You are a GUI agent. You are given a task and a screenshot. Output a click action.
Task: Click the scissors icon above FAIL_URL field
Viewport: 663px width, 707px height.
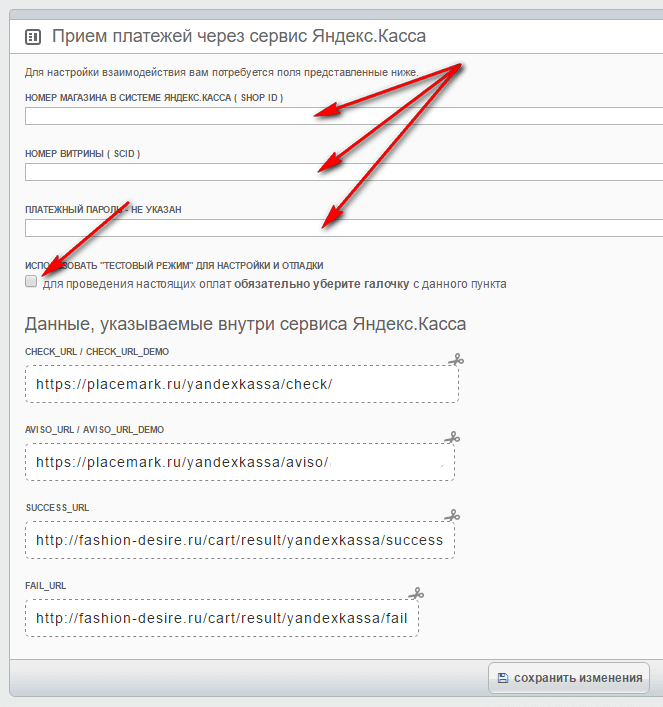point(416,593)
